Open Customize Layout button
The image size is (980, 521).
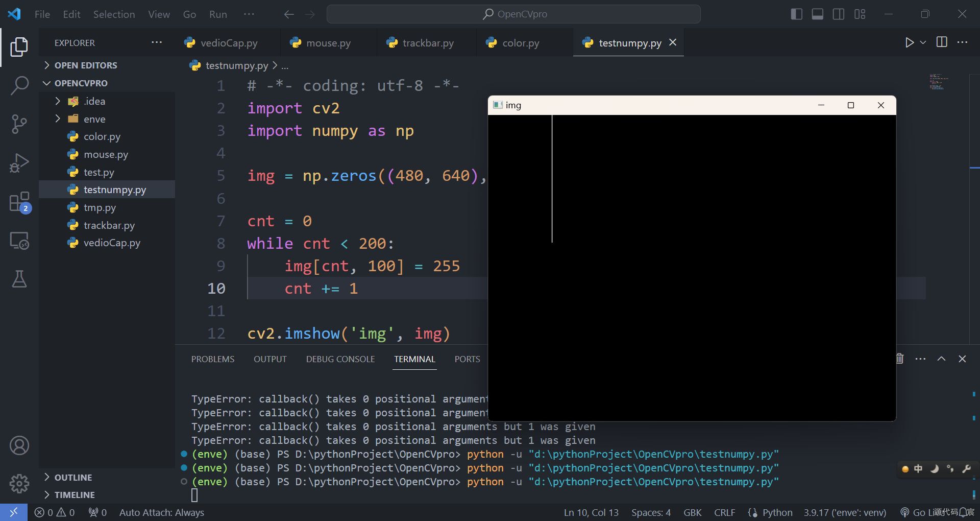[860, 14]
